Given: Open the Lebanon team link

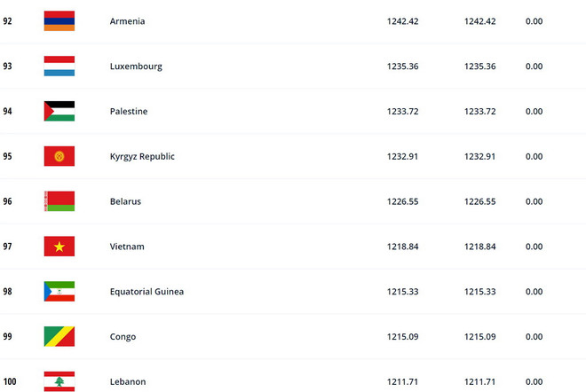Looking at the screenshot, I should [x=126, y=381].
